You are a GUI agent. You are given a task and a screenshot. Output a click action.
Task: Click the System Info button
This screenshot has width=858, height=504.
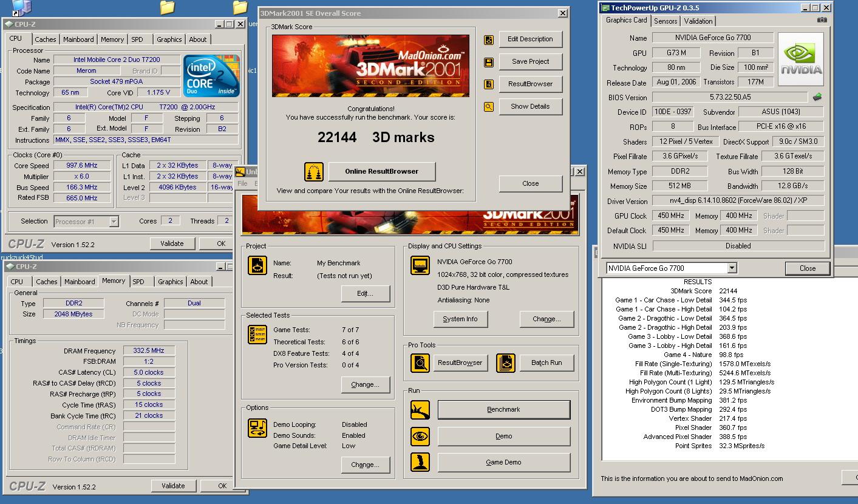click(460, 319)
